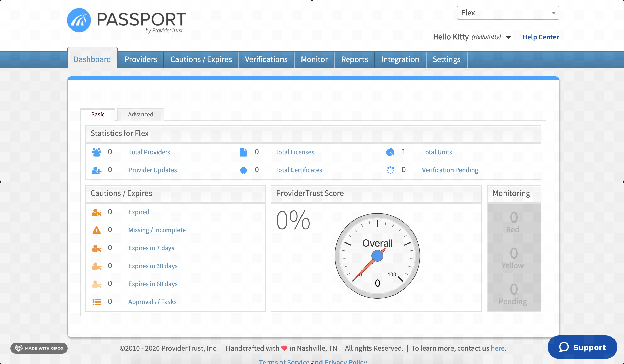Open the Missing / Incomplete link
This screenshot has width=624, height=364.
(157, 230)
